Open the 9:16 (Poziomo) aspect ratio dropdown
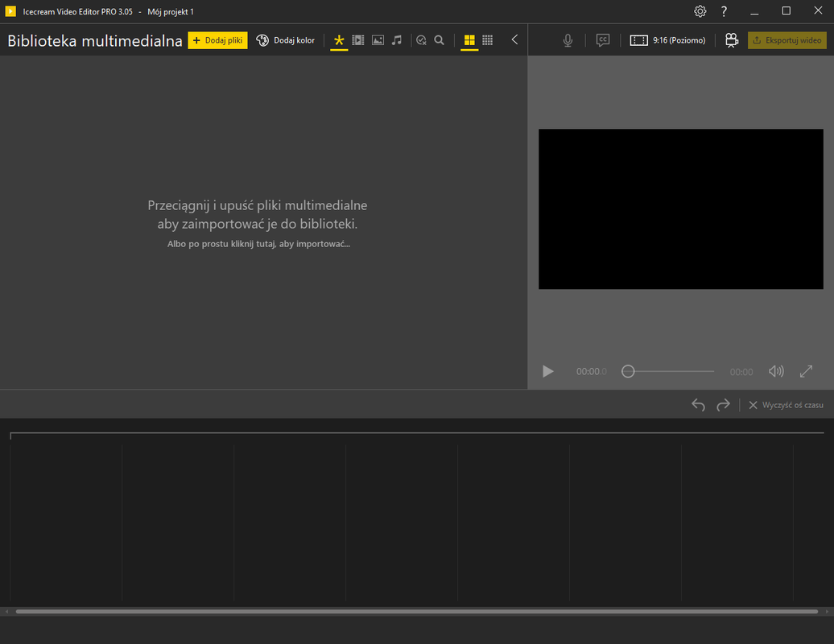 [x=667, y=40]
